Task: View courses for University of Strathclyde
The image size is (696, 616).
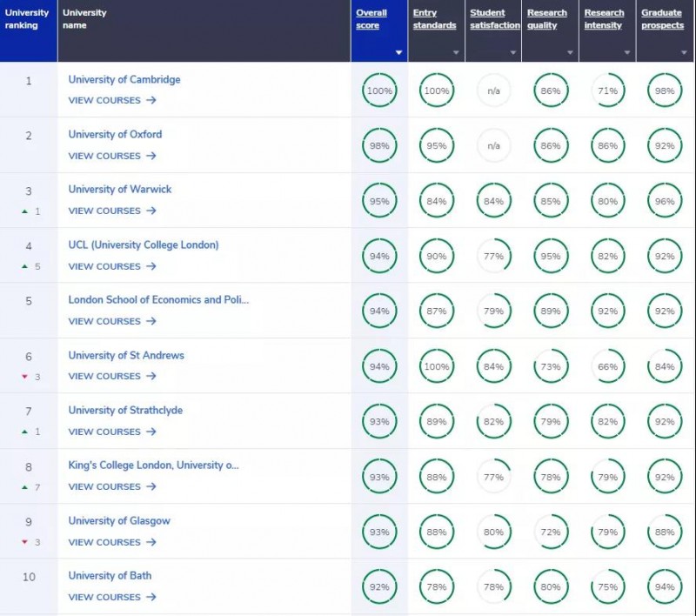Action: [x=112, y=432]
